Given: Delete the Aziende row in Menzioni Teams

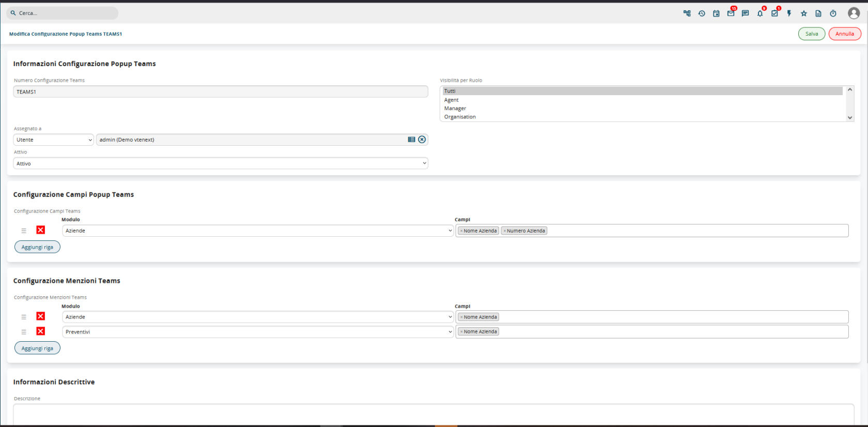Looking at the screenshot, I should point(41,316).
